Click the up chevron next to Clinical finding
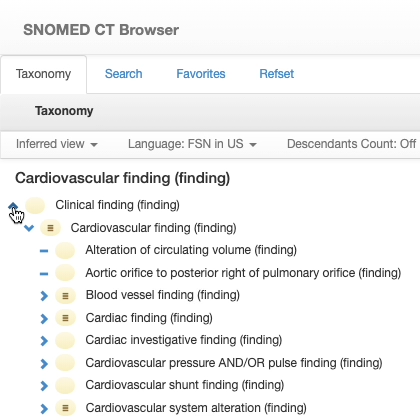Screen dimensions: 420x420 click(x=13, y=206)
